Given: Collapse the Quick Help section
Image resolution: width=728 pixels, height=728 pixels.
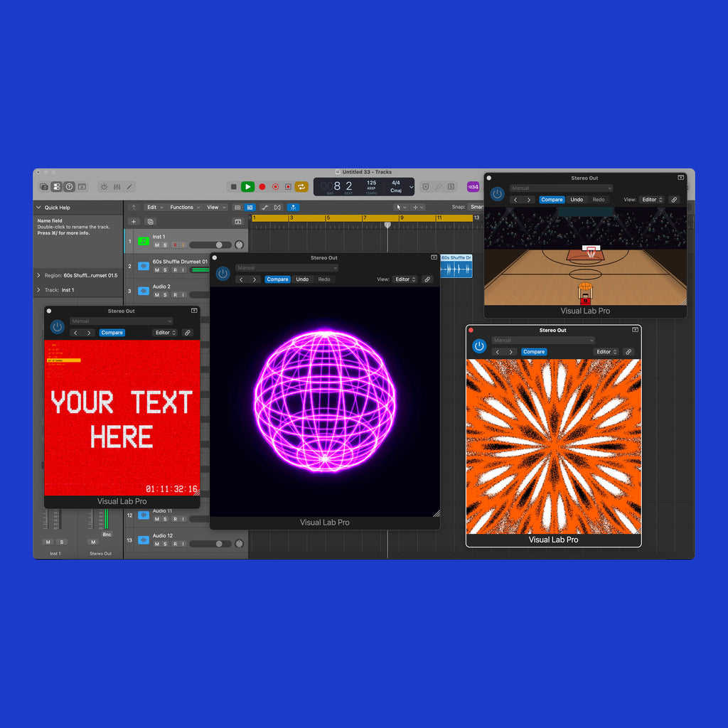Looking at the screenshot, I should (38, 208).
